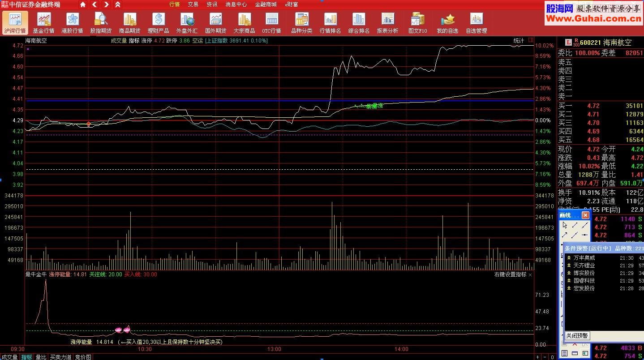The height and width of the screenshot is (360, 644).
Task: Select horizontal ray line tool with dot
Action: pos(585,235)
